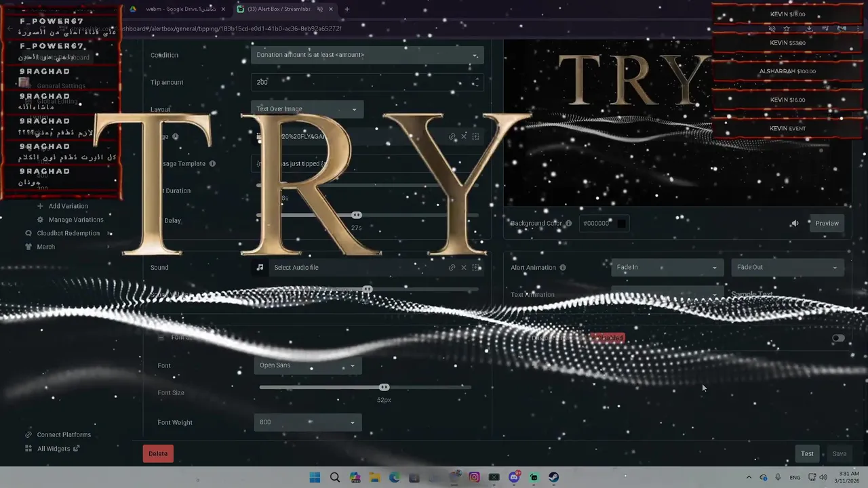Click the Add Variation plus icon
868x488 pixels.
pos(40,206)
